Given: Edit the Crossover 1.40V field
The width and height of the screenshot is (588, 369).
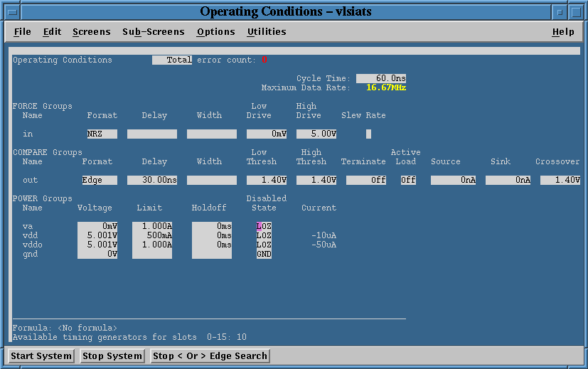Looking at the screenshot, I should point(560,180).
